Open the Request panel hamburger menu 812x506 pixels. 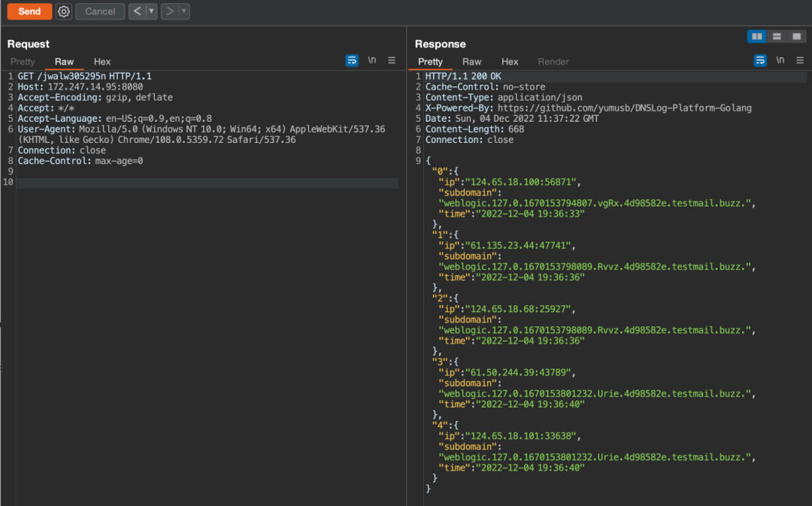pos(392,61)
